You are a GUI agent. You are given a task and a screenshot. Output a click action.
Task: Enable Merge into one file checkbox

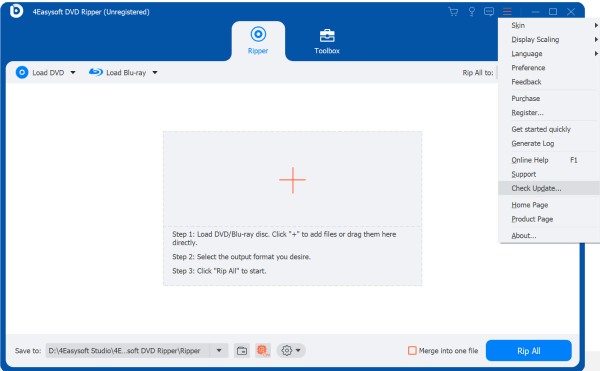pyautogui.click(x=412, y=350)
